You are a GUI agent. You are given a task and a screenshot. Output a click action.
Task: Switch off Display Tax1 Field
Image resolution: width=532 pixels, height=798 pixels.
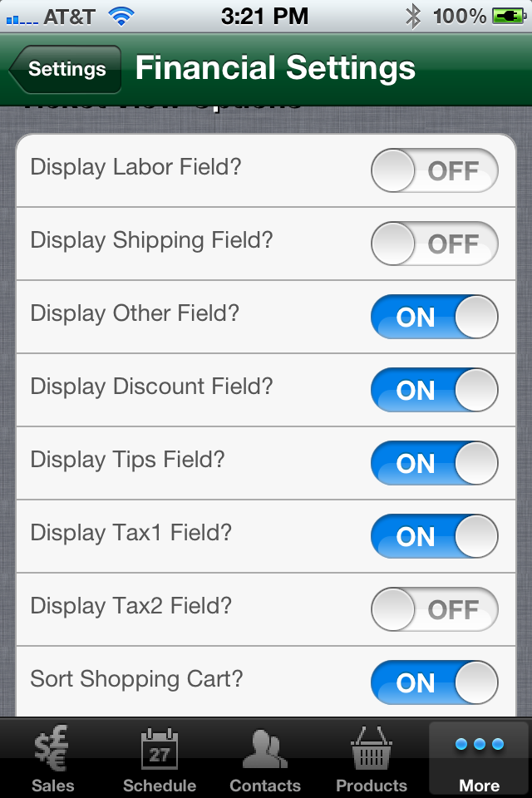point(434,536)
